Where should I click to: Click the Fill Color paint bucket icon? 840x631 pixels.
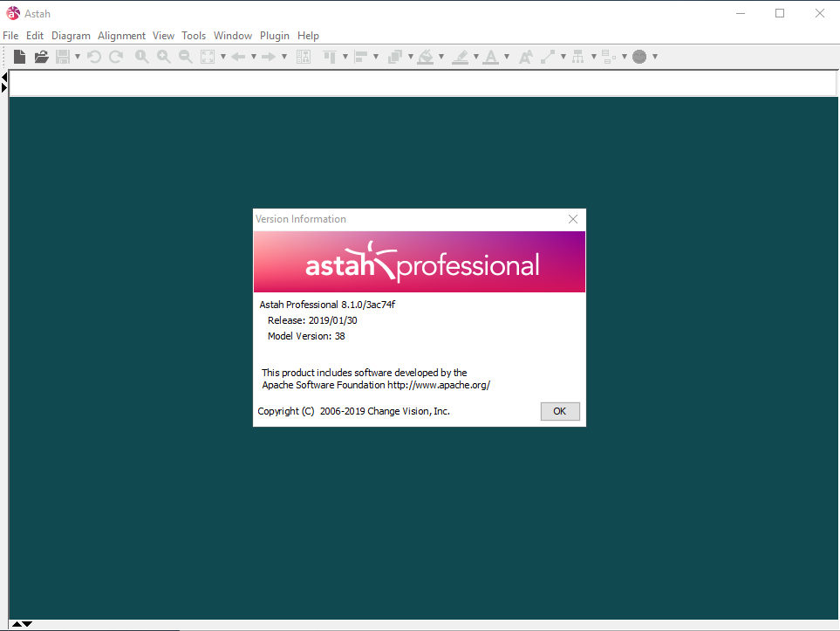(x=426, y=56)
